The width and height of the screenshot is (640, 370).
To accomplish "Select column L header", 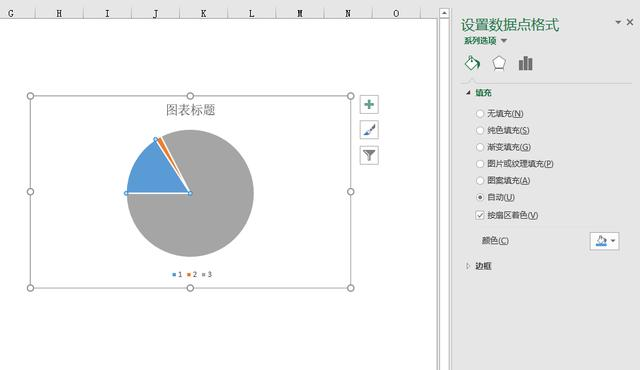I will pyautogui.click(x=252, y=13).
